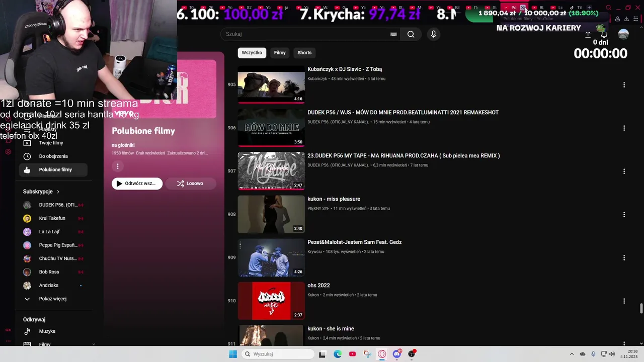The height and width of the screenshot is (362, 644).
Task: Click Odtwórz wszystko play all button
Action: (x=137, y=184)
